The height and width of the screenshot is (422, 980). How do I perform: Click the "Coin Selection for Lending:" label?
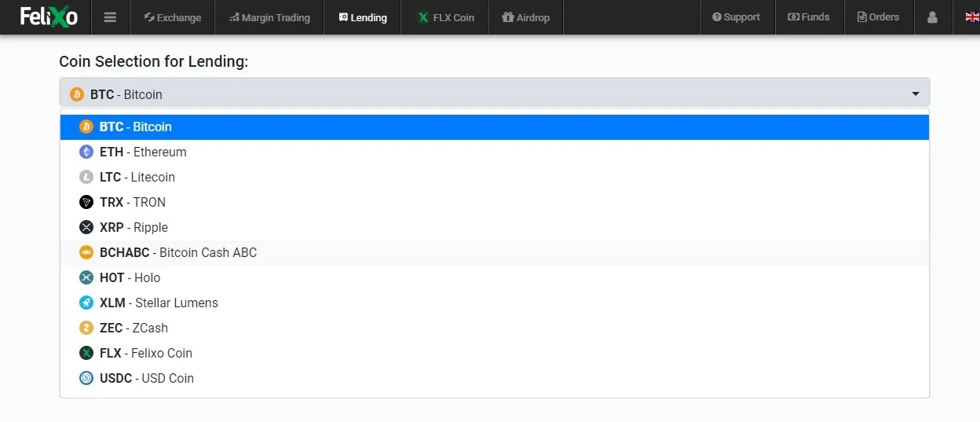click(x=154, y=61)
